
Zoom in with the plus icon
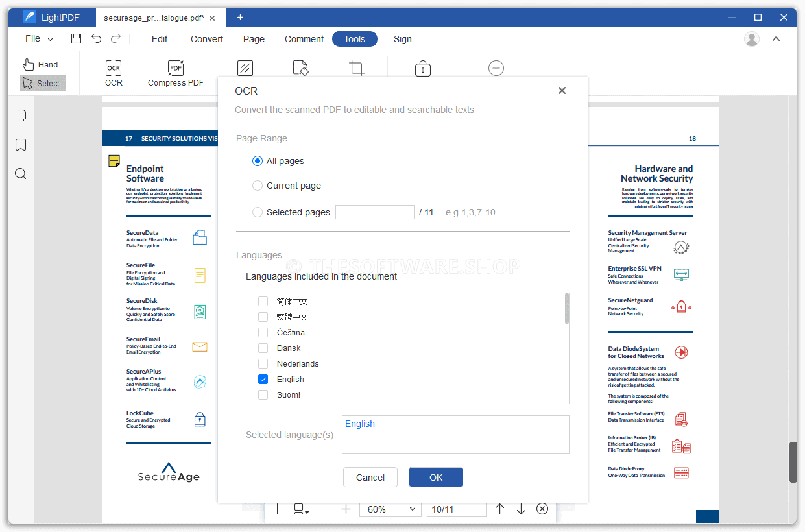pyautogui.click(x=346, y=509)
